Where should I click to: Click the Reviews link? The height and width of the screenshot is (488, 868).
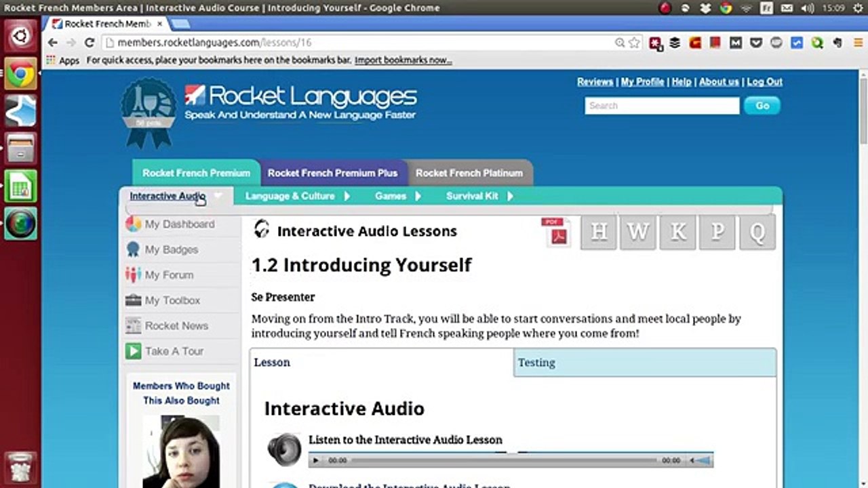tap(595, 81)
